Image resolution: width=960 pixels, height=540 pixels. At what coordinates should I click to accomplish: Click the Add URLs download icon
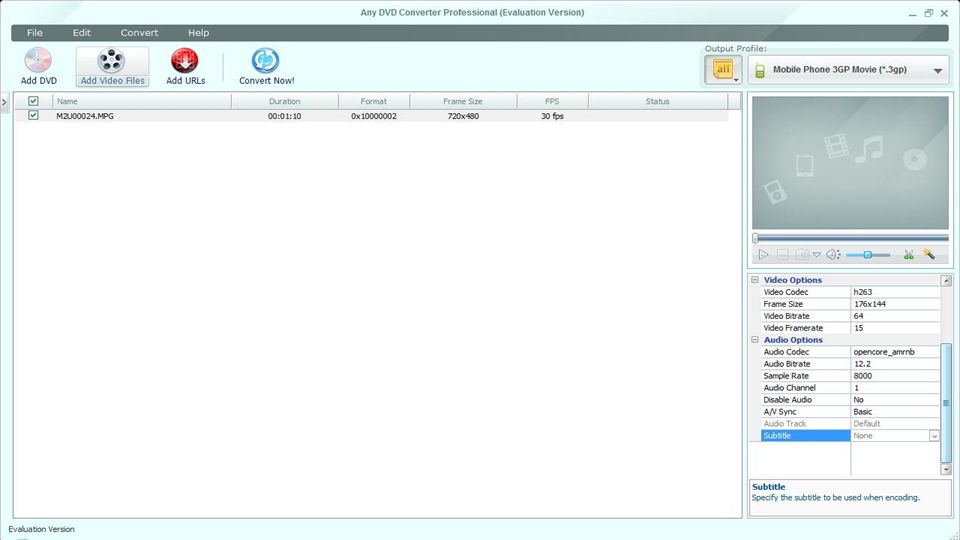pos(184,60)
